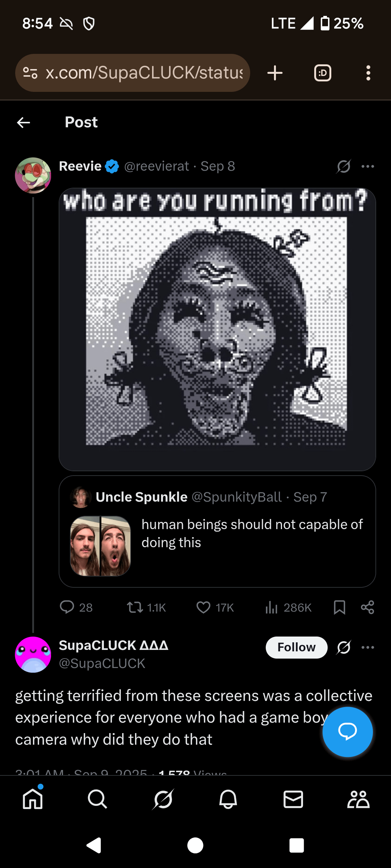Screen dimensions: 391x868
Task: Share Reevie's post
Action: click(x=367, y=607)
